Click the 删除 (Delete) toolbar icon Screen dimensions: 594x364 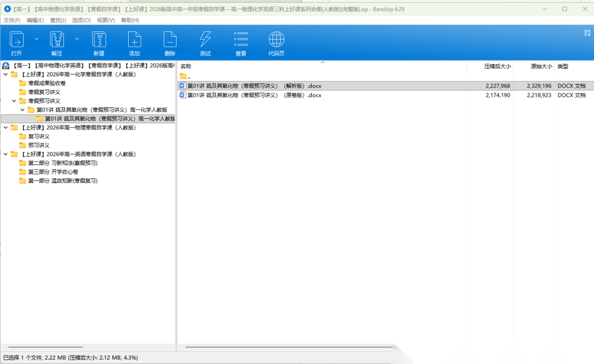[x=170, y=40]
